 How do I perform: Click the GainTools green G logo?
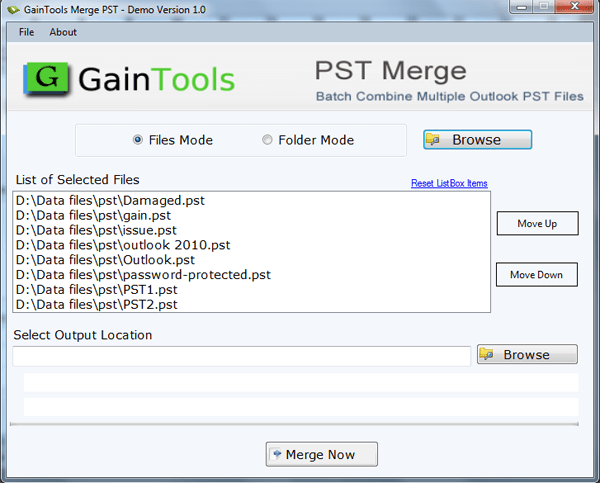[x=45, y=79]
